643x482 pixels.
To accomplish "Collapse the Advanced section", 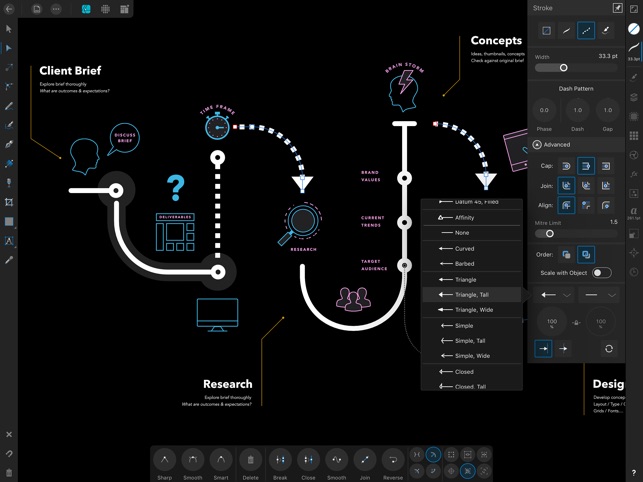I will 537,144.
